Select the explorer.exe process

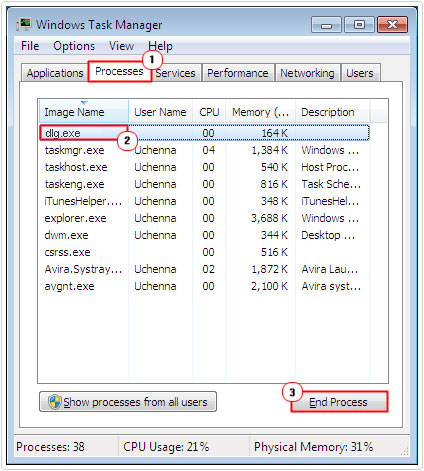coord(204,218)
